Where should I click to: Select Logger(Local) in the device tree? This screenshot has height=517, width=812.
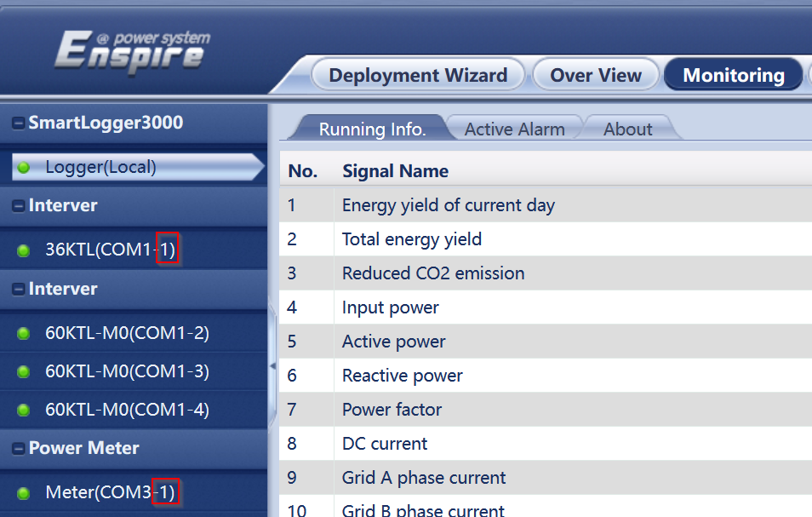(x=100, y=168)
